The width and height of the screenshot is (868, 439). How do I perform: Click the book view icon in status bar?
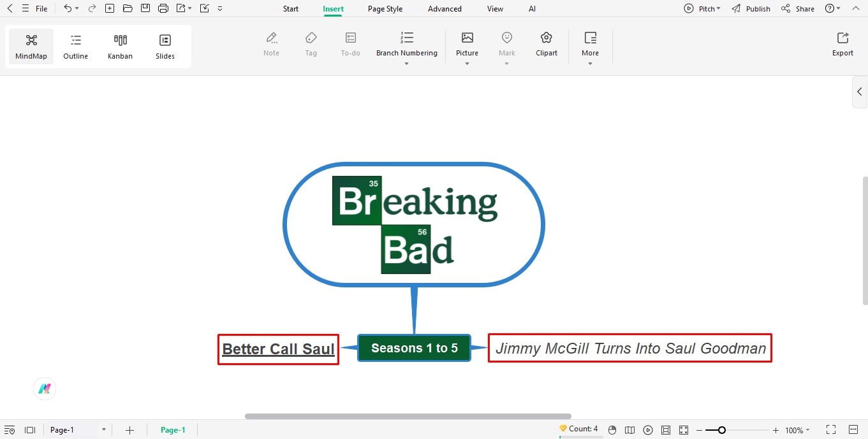[630, 430]
